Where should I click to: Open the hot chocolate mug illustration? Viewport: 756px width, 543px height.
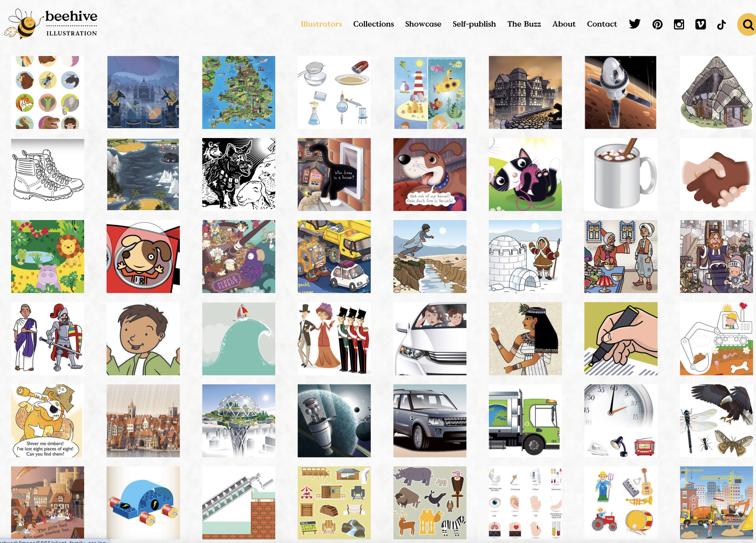point(621,175)
